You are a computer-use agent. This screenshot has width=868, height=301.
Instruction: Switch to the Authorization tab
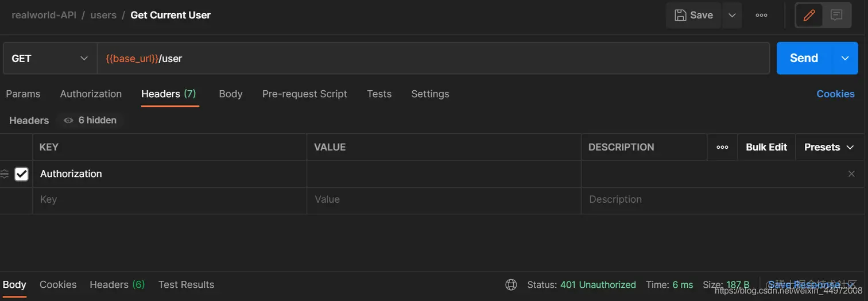tap(91, 94)
